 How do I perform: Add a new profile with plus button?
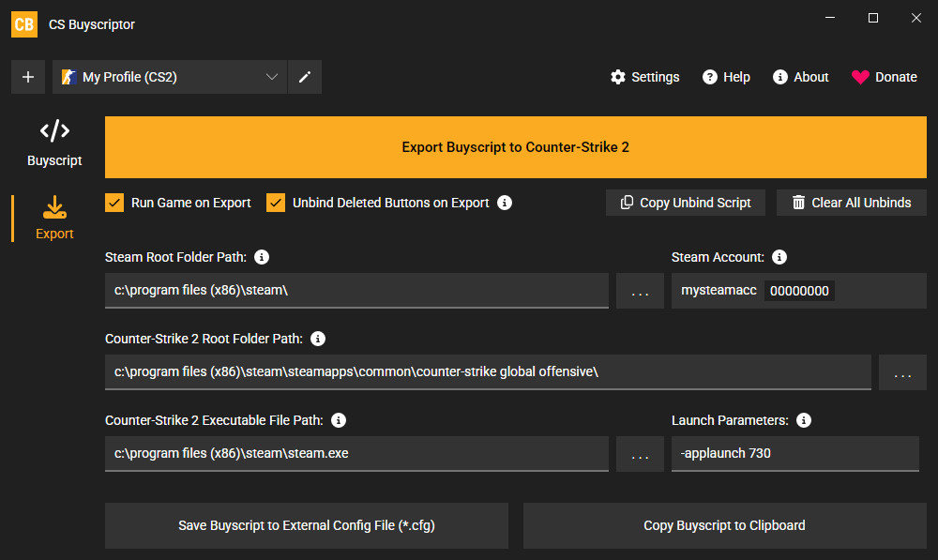[28, 77]
